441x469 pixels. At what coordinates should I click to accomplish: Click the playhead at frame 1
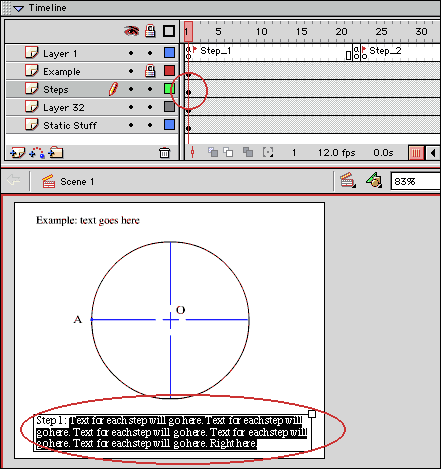(x=188, y=32)
